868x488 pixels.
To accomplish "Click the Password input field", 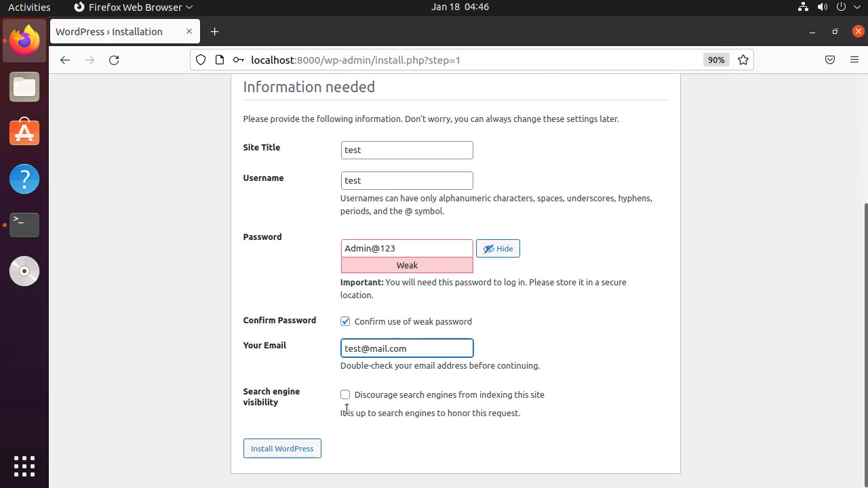I will click(407, 248).
